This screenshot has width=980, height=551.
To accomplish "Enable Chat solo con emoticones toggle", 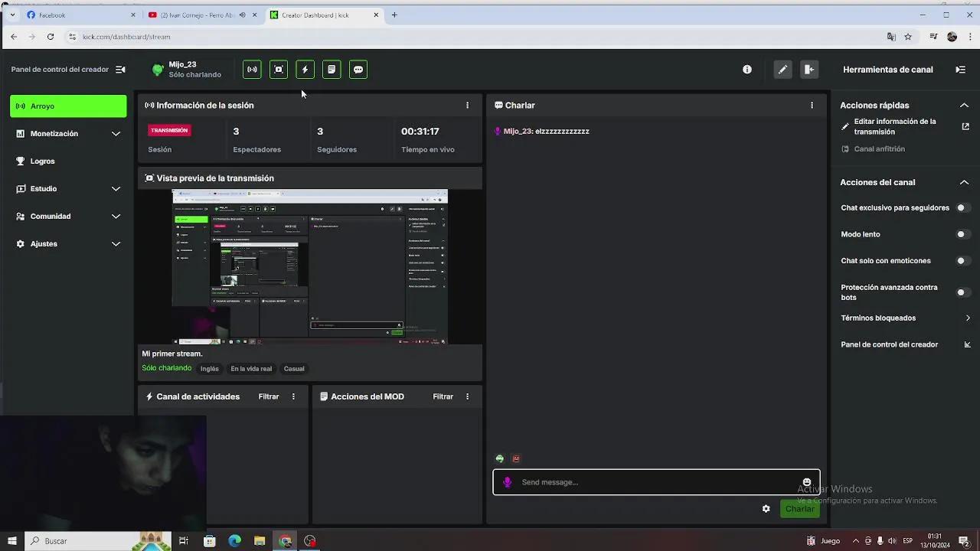I will [x=963, y=261].
